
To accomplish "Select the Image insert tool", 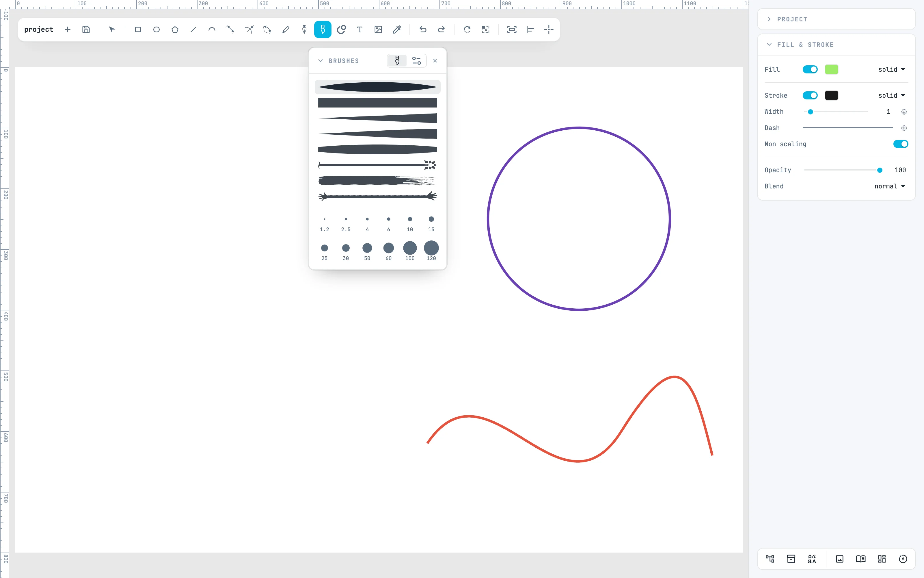I will (x=378, y=29).
